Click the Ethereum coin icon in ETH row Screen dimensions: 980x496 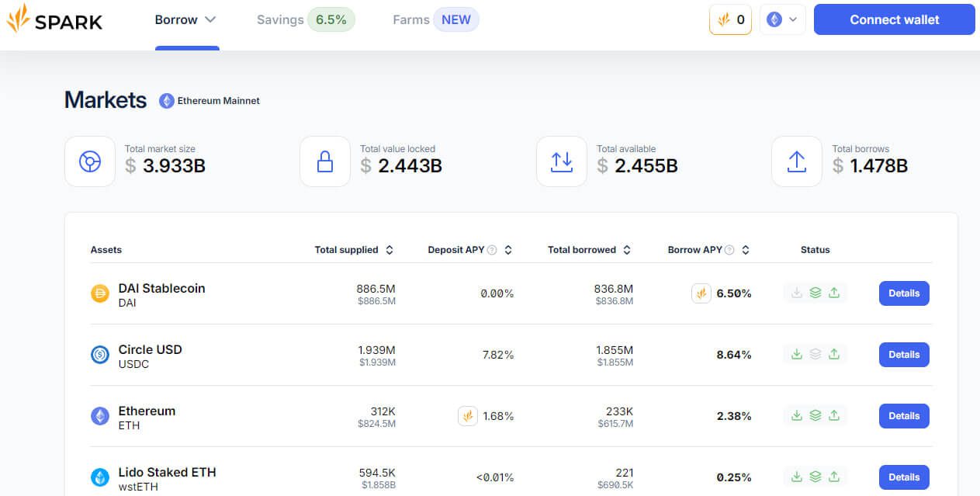100,416
